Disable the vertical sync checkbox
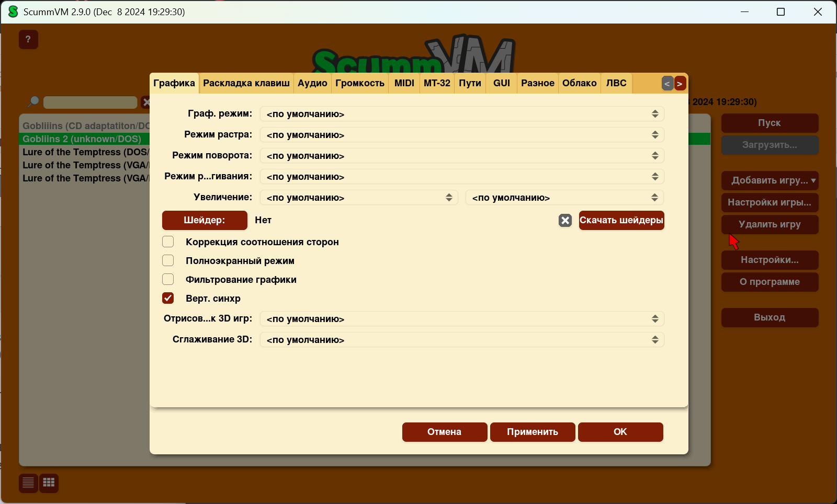This screenshot has width=837, height=504. pos(168,298)
